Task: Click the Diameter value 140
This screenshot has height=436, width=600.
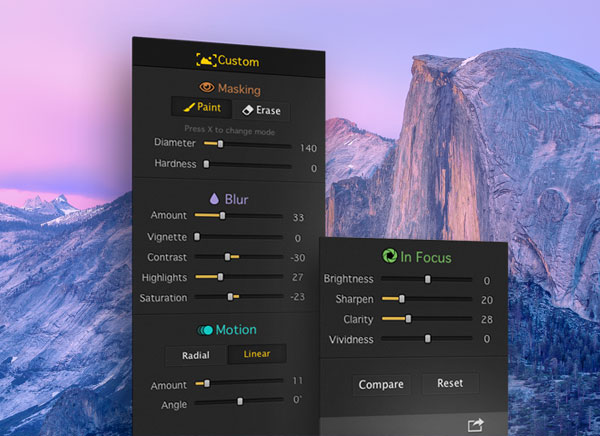Action: 308,148
